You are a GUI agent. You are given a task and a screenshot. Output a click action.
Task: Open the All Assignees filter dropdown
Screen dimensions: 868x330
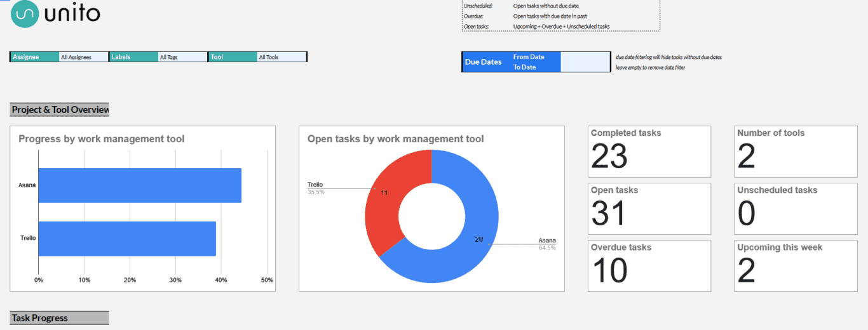[84, 57]
